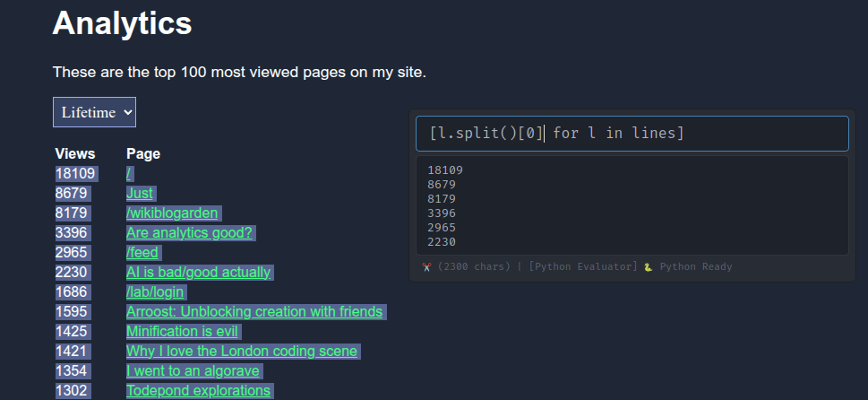
Task: Click 3396 in the evaluator output
Action: pos(442,213)
